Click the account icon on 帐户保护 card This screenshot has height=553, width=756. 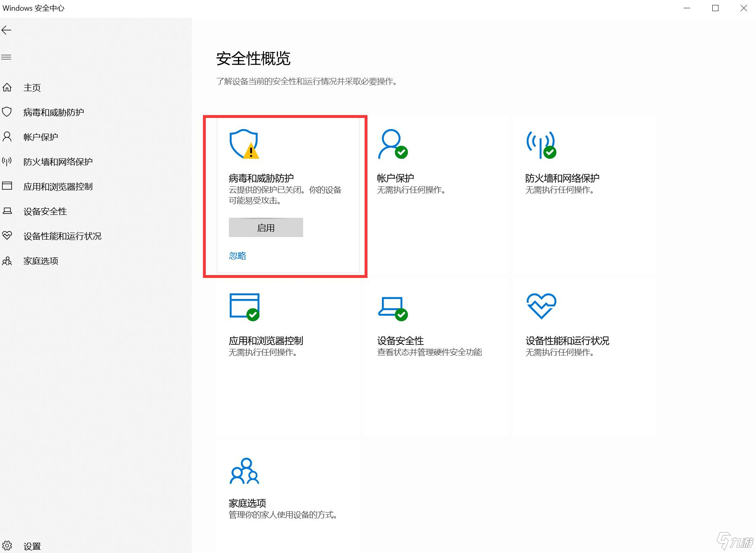[x=393, y=144]
